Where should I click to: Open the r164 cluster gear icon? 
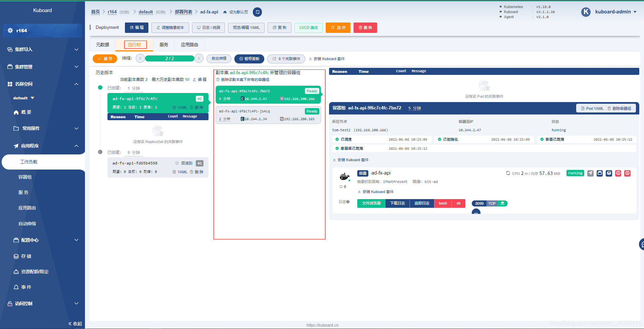[10, 31]
